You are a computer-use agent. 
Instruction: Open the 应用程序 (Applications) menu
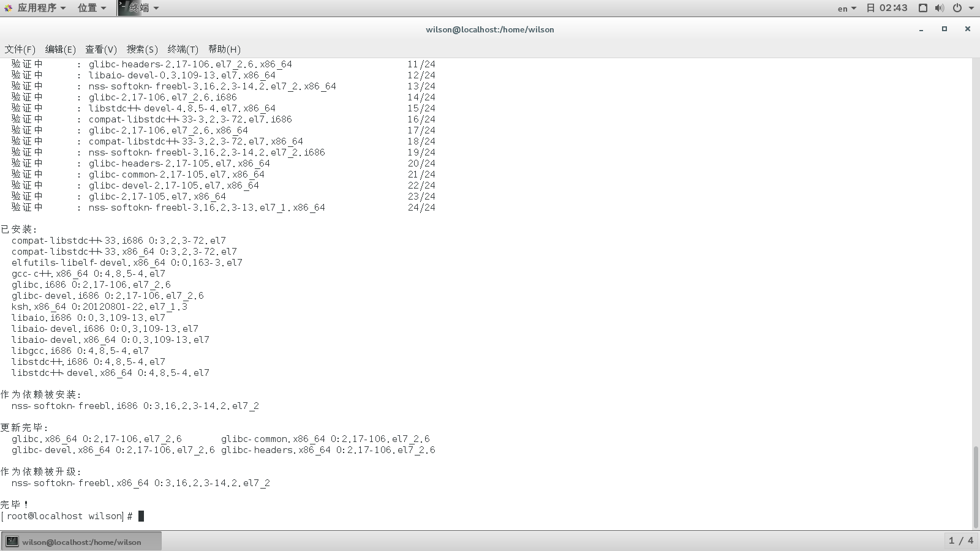coord(42,8)
